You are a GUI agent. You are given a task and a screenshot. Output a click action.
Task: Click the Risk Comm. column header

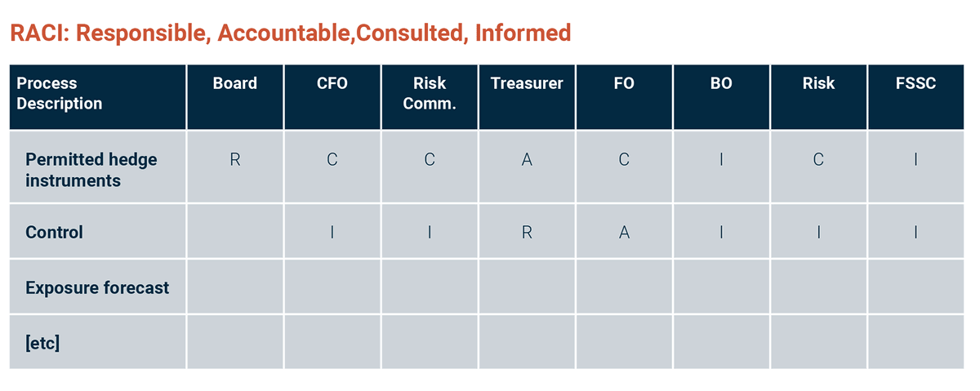click(430, 93)
